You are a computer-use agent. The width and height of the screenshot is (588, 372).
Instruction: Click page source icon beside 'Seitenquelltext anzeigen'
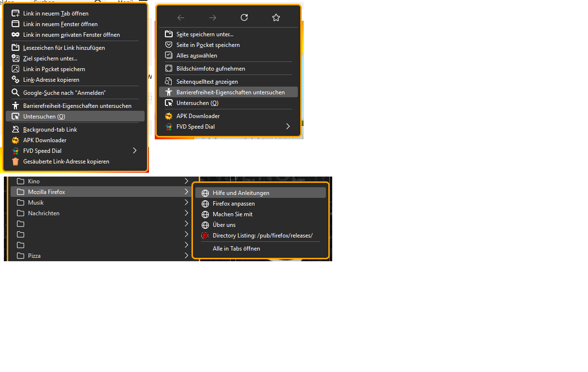169,82
